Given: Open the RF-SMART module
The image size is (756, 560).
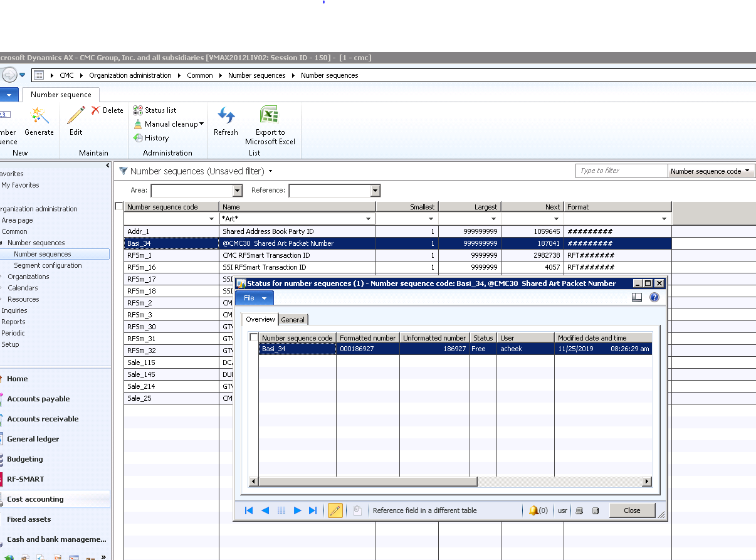Looking at the screenshot, I should [25, 479].
